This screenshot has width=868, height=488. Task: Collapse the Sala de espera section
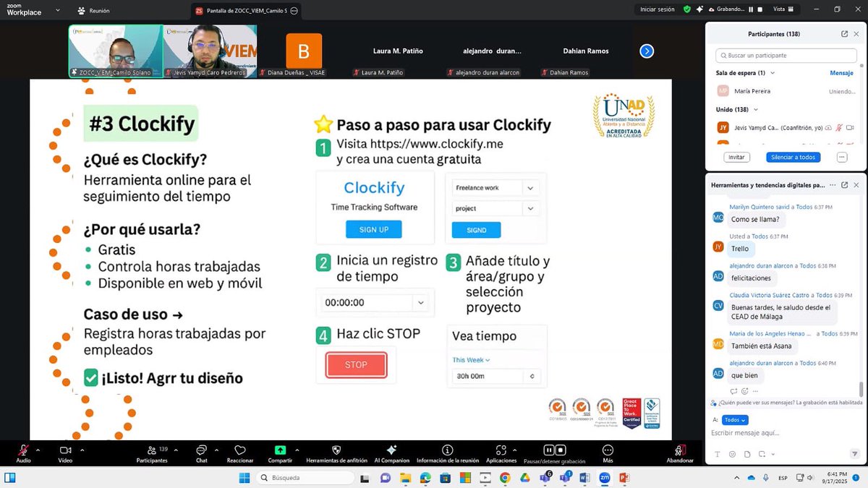pyautogui.click(x=773, y=73)
